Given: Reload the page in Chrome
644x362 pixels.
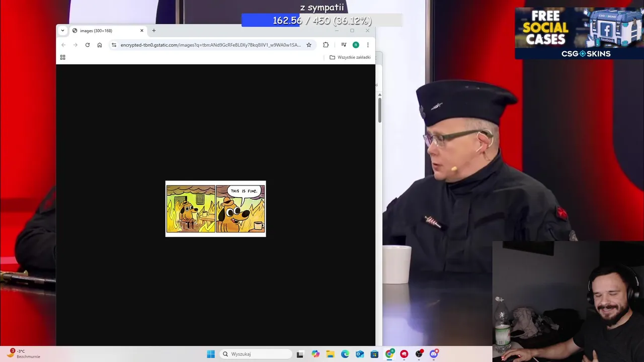Looking at the screenshot, I should coord(88,45).
